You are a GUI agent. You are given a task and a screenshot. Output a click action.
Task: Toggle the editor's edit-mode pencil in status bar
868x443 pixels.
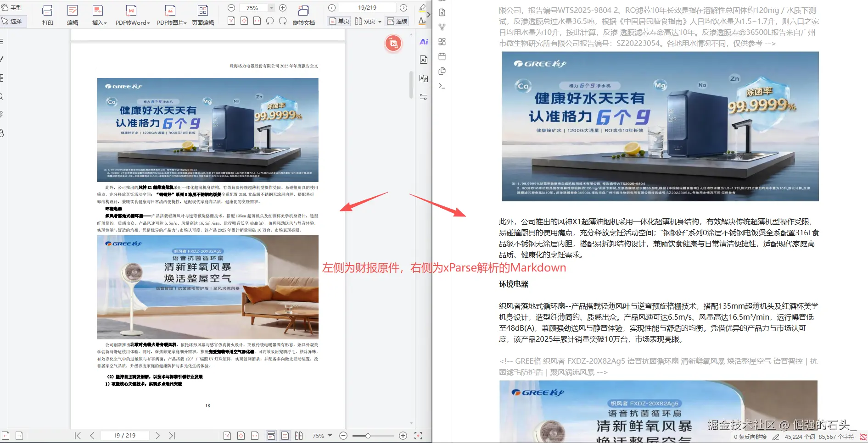point(776,437)
